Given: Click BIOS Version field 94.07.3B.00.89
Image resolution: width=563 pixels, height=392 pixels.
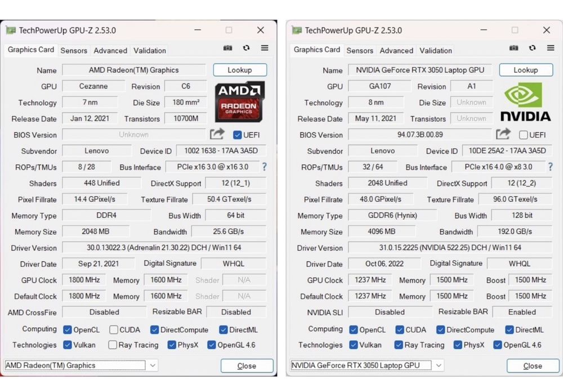Looking at the screenshot, I should tap(420, 135).
